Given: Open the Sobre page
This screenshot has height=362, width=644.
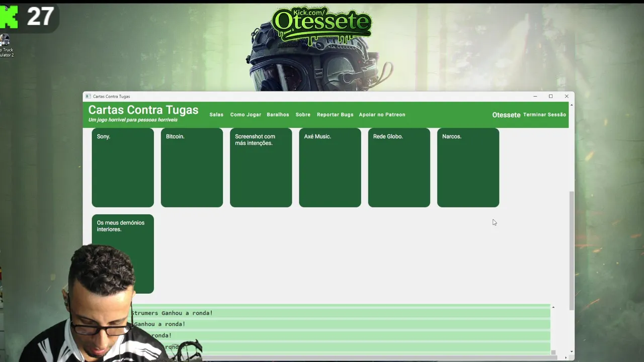Looking at the screenshot, I should tap(303, 115).
